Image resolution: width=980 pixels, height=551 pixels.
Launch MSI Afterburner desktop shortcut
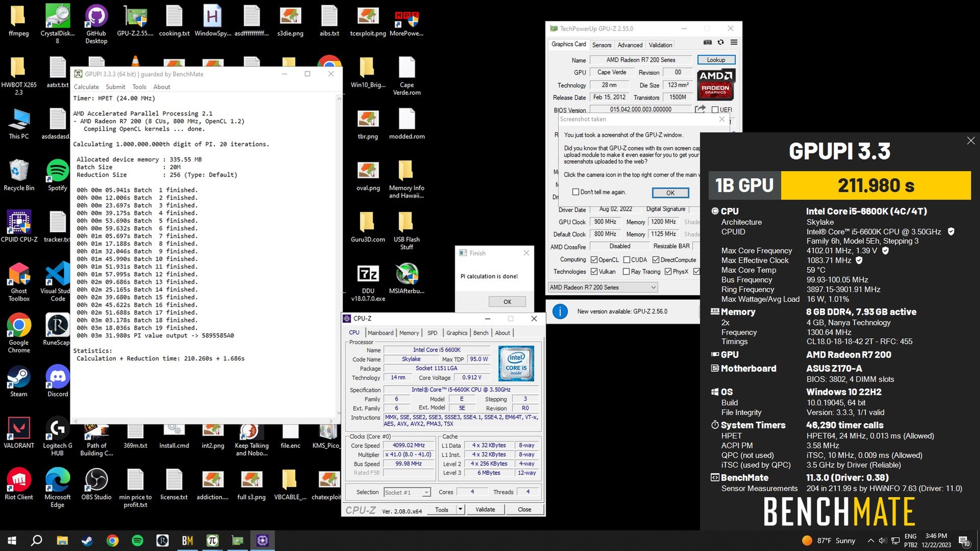tap(407, 279)
